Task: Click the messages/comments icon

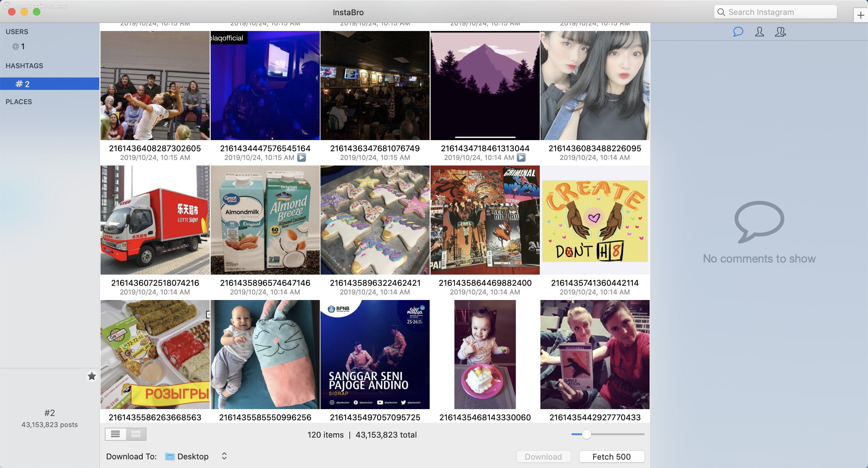Action: pos(738,31)
